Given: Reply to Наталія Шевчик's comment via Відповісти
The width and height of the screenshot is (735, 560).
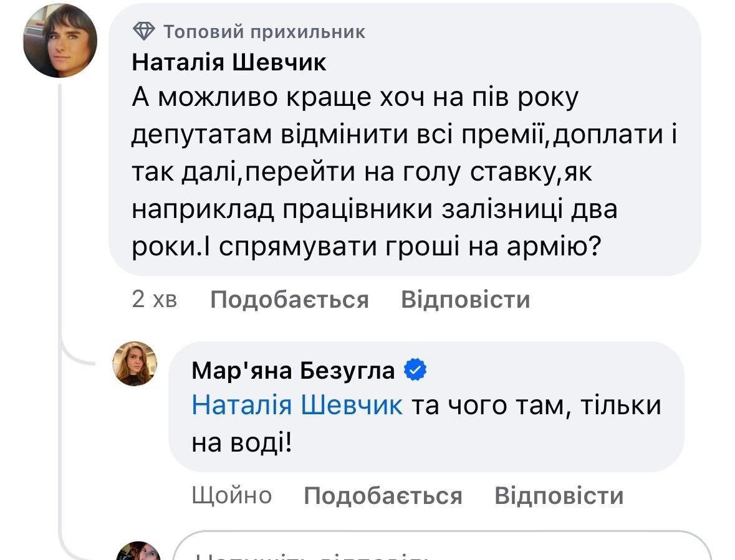Looking at the screenshot, I should click(465, 300).
